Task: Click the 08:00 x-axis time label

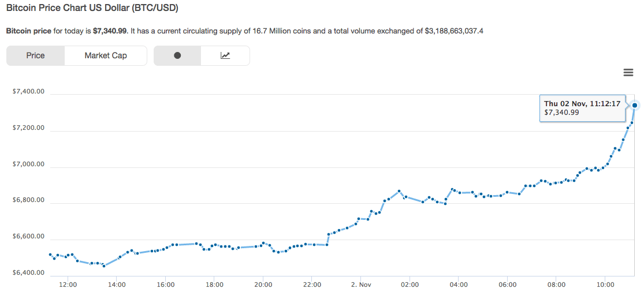Action: point(556,284)
